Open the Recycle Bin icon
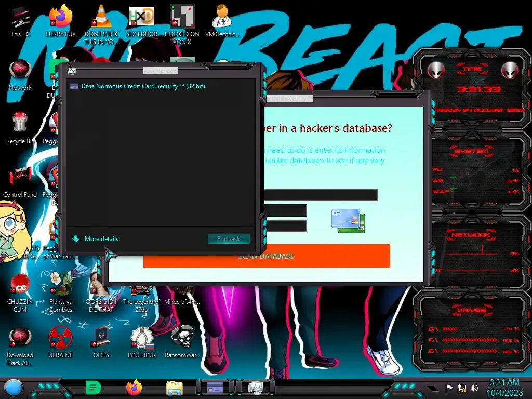532x399 pixels. 20,128
